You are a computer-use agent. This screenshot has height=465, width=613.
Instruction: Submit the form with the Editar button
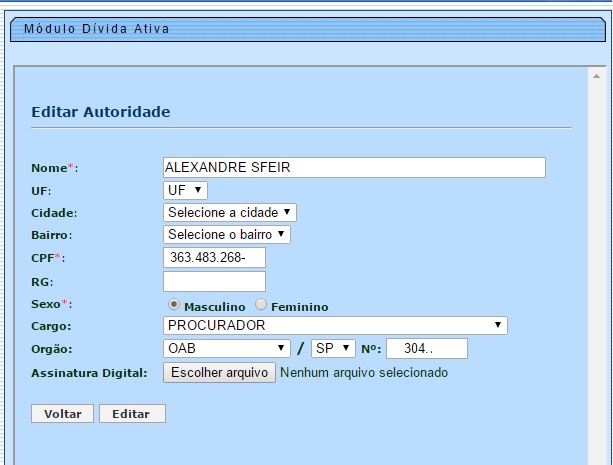coord(132,413)
